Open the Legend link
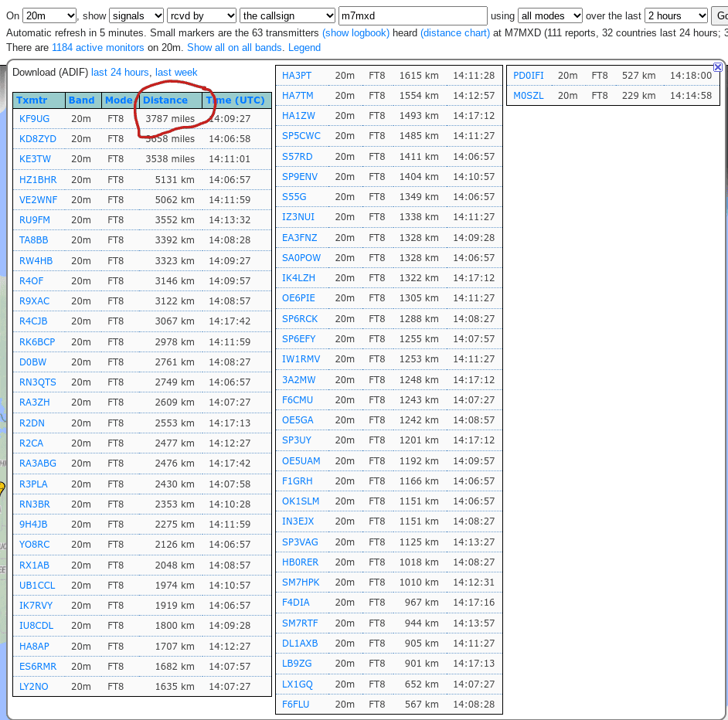The width and height of the screenshot is (728, 720). tap(304, 47)
